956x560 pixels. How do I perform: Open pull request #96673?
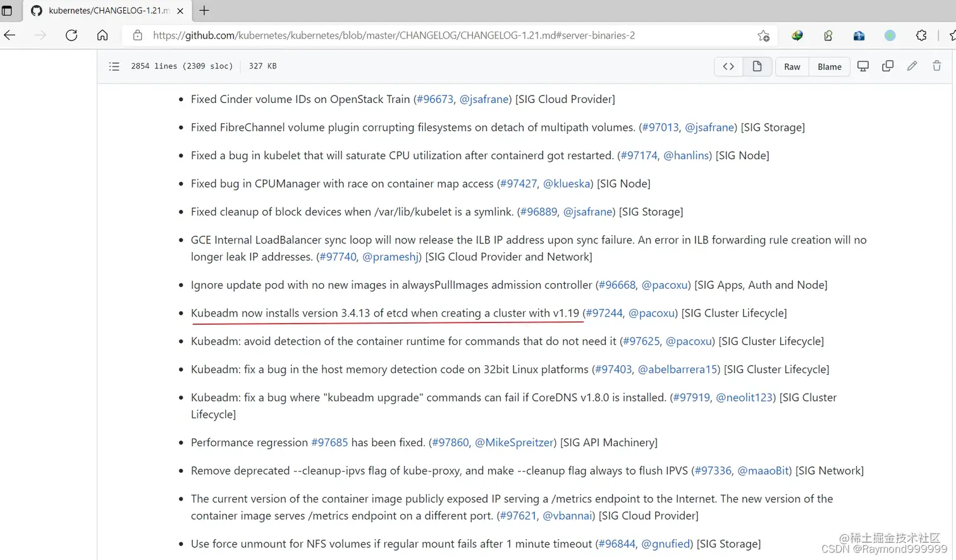tap(435, 99)
